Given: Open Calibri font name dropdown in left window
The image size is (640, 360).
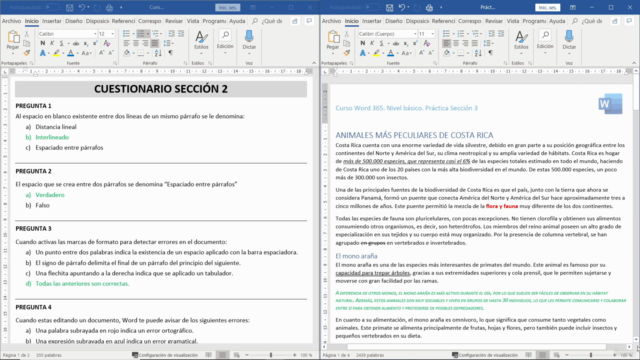Looking at the screenshot, I should coord(95,34).
